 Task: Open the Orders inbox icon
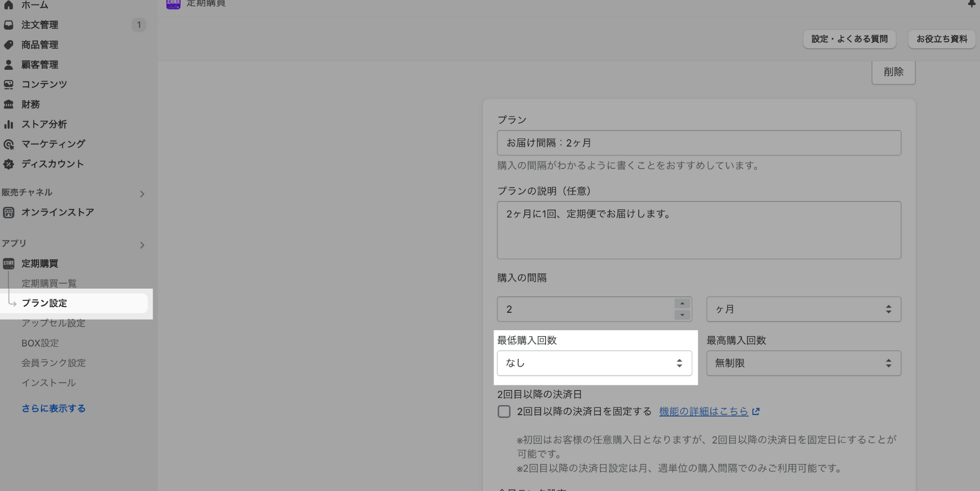(9, 25)
